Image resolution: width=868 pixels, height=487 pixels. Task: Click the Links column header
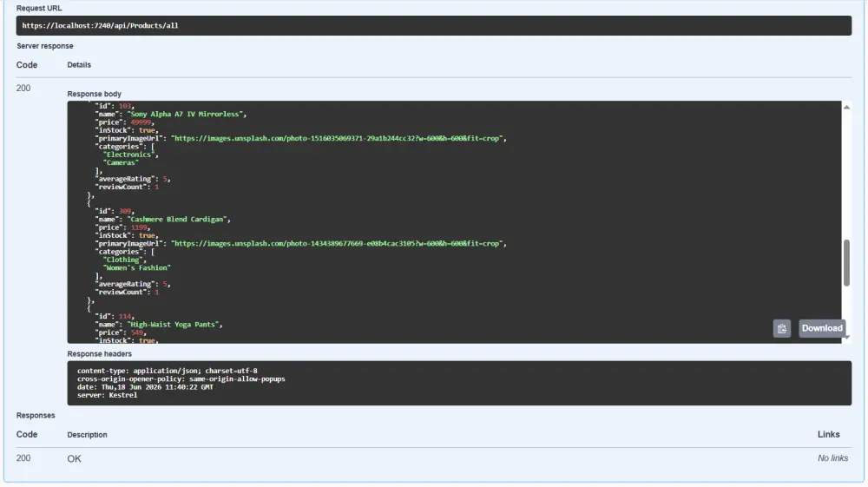828,434
